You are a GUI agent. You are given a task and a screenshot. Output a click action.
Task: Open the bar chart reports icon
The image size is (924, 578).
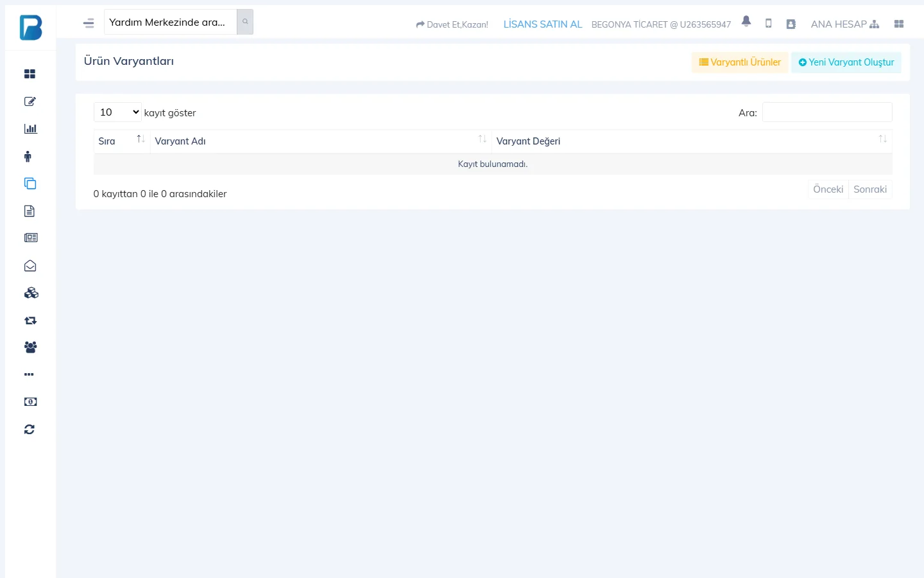click(x=30, y=128)
